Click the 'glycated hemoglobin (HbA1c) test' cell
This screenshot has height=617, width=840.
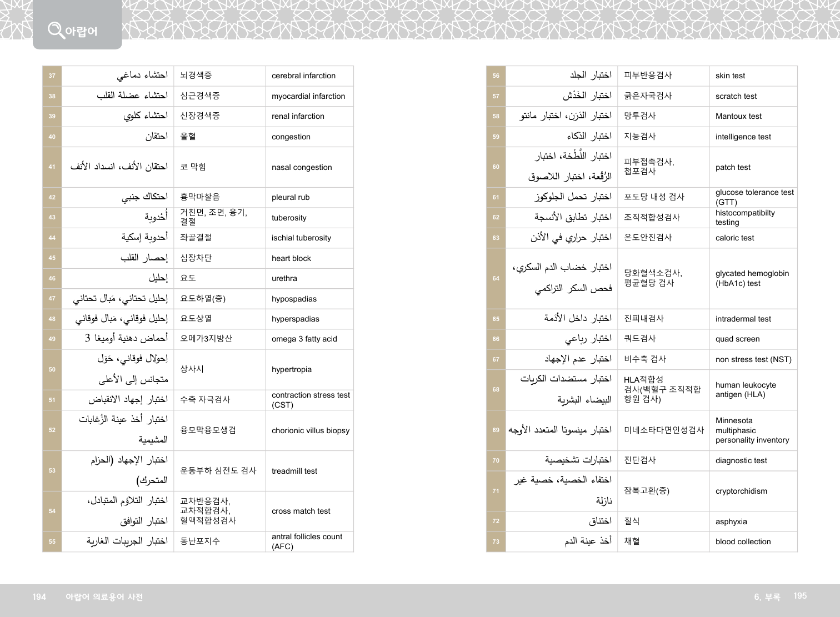tap(752, 278)
